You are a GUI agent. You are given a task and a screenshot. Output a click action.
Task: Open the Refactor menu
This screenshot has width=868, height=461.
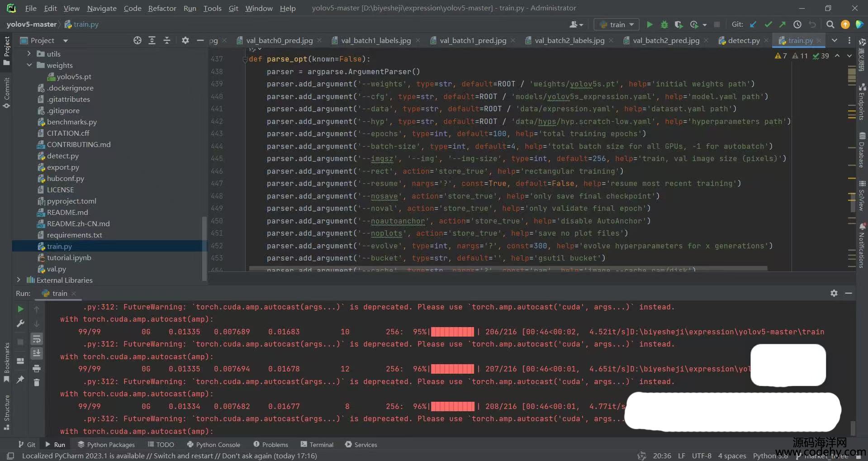[162, 8]
